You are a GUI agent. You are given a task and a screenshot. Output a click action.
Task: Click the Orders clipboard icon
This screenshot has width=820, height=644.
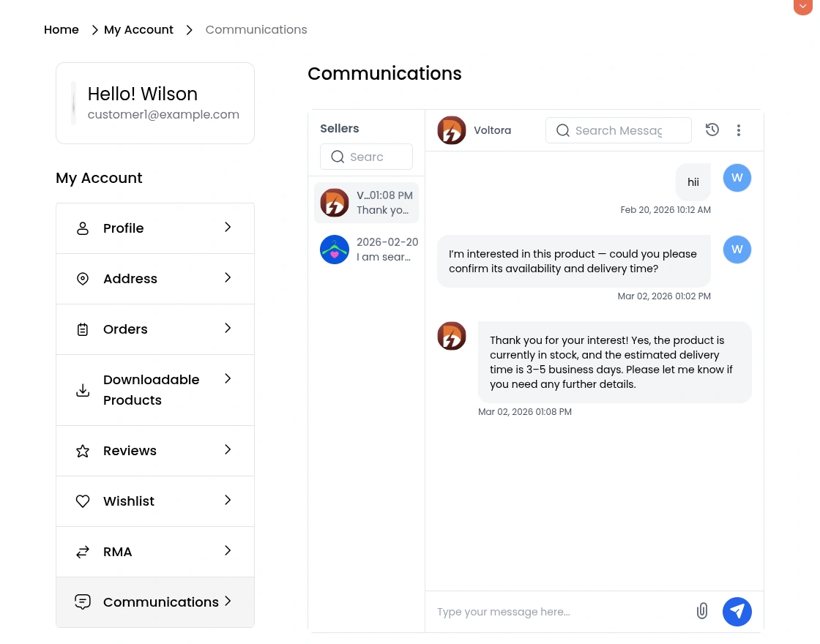[x=83, y=329]
